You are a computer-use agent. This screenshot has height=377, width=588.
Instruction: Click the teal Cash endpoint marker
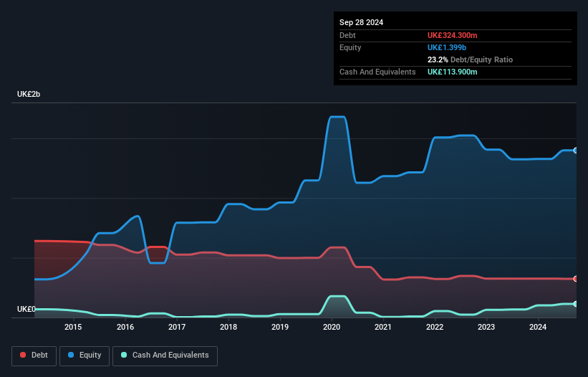576,304
